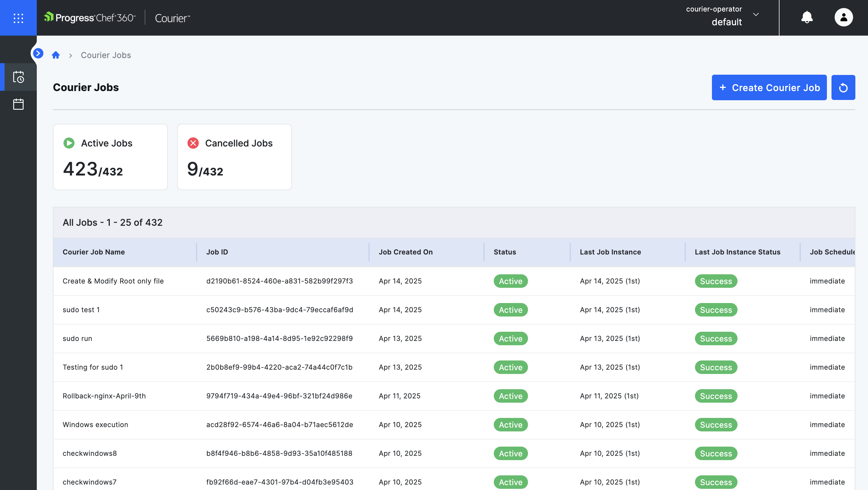Click job ID acd28f92-6574-46a6-8a04-b71aec5612de

(x=280, y=425)
